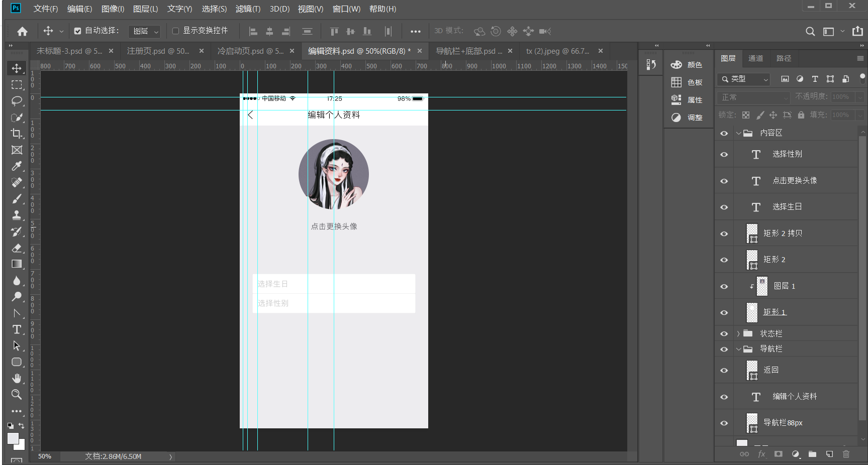This screenshot has height=465, width=868.
Task: Create a new group with folder icon
Action: pos(812,454)
